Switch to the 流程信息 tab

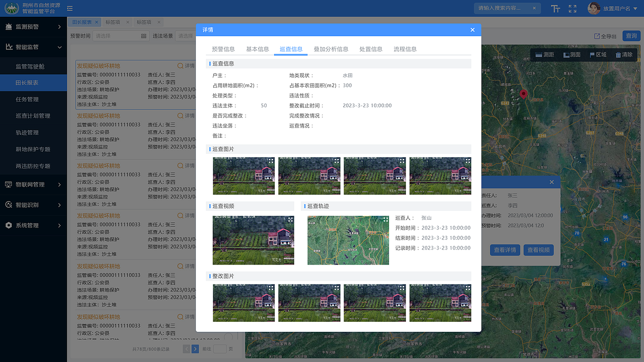405,49
